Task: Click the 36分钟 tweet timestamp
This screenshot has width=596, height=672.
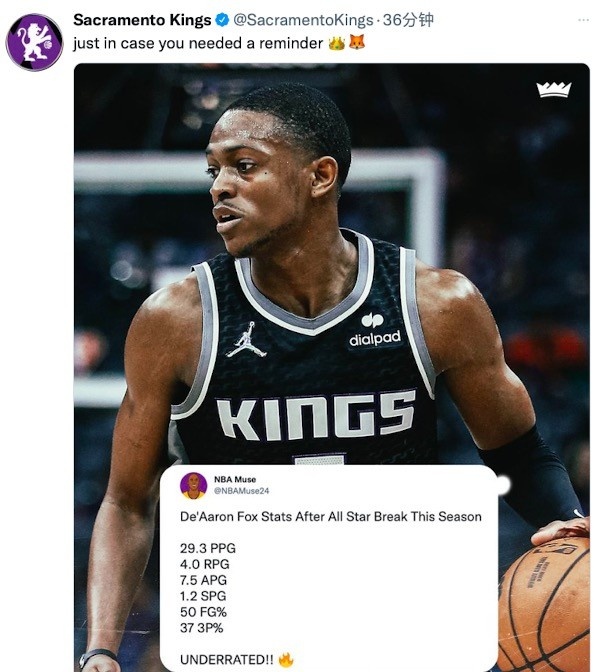Action: coord(408,20)
